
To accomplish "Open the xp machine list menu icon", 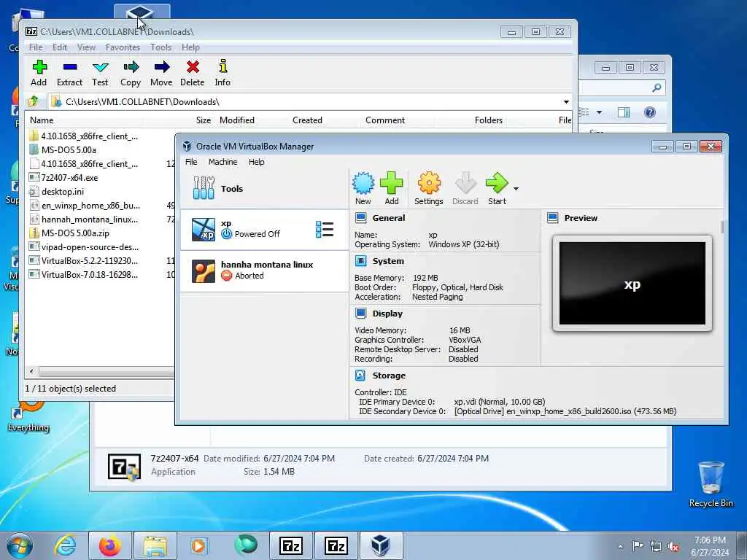I will (325, 230).
